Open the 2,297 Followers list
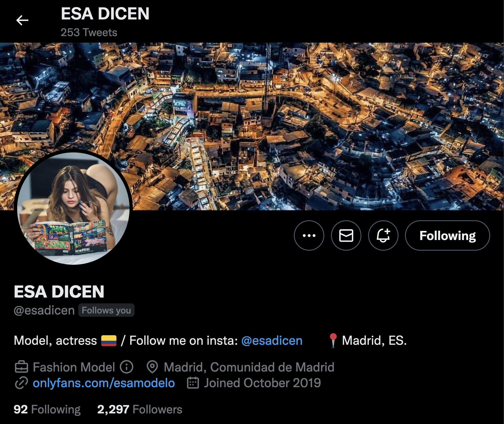This screenshot has width=504, height=424. [x=140, y=409]
